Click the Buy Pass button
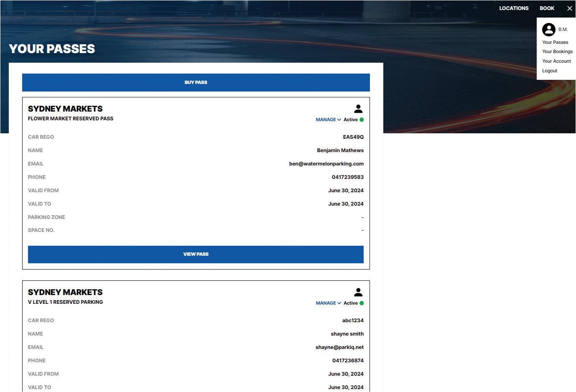Screen dimensions: 576x392 [x=196, y=83]
